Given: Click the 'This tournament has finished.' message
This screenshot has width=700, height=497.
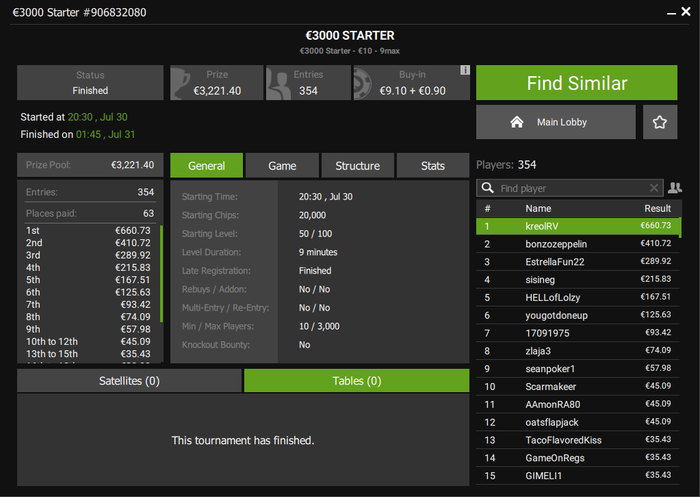Looking at the screenshot, I should (243, 441).
